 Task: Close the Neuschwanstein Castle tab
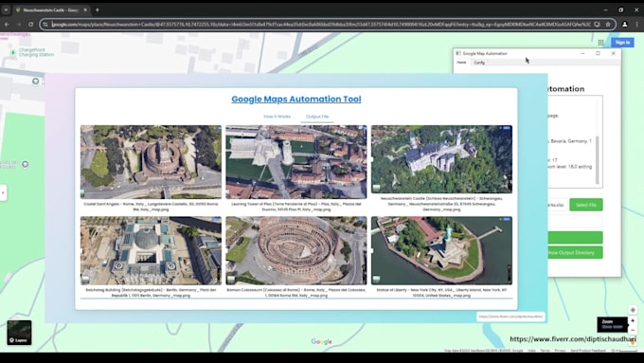85,9
